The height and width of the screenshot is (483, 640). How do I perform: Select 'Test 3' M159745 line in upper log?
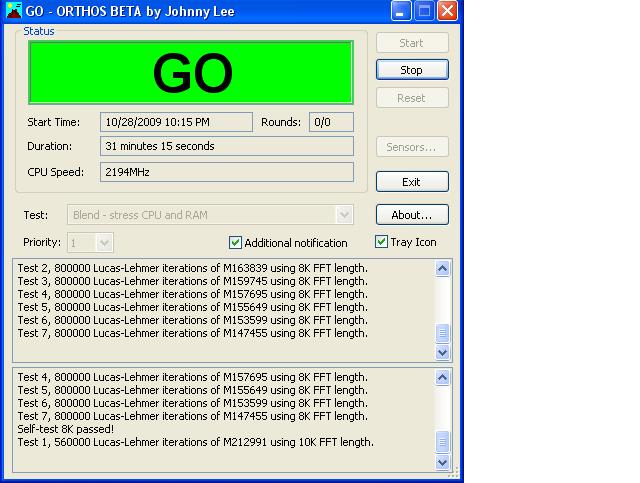pos(193,281)
